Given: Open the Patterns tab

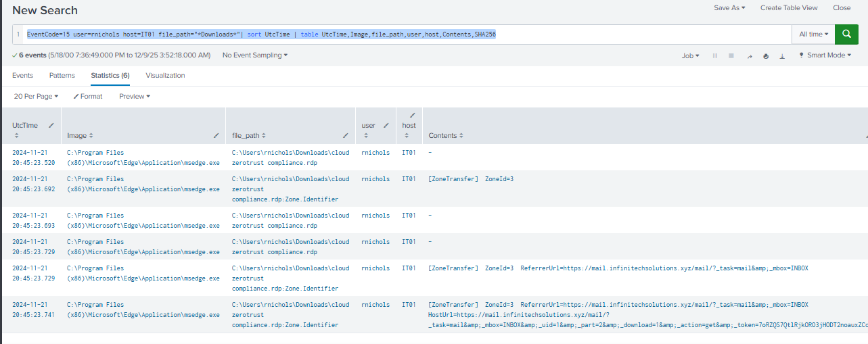Looking at the screenshot, I should pos(62,76).
